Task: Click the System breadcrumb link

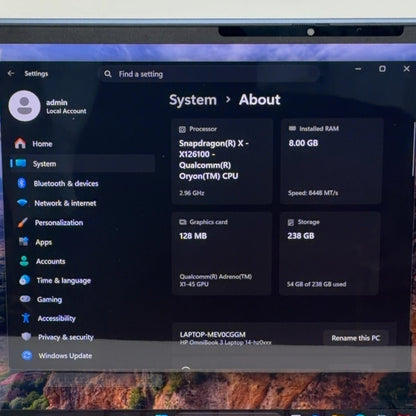Action: 193,100
